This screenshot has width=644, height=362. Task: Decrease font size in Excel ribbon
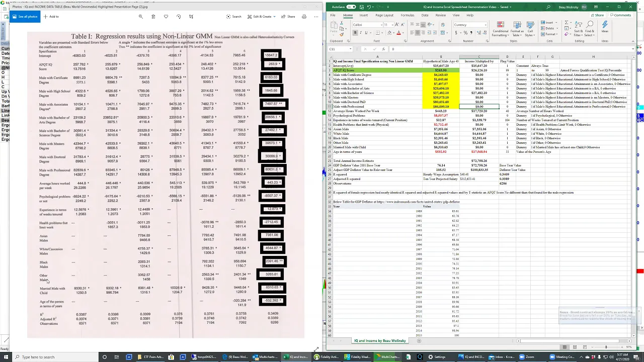point(403,25)
